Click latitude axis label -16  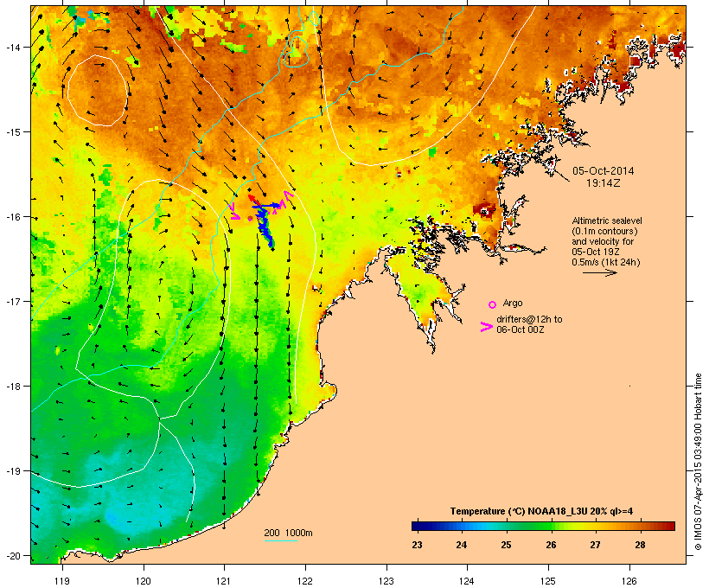tap(13, 217)
